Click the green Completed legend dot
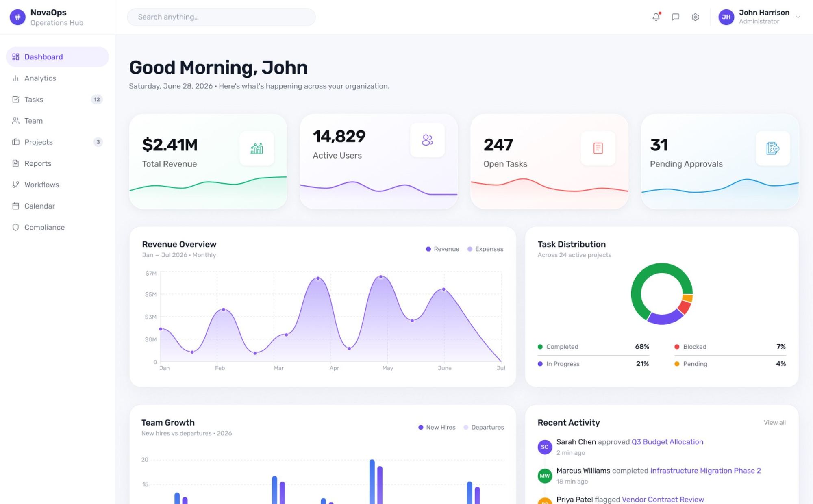This screenshot has width=813, height=504. [x=540, y=347]
